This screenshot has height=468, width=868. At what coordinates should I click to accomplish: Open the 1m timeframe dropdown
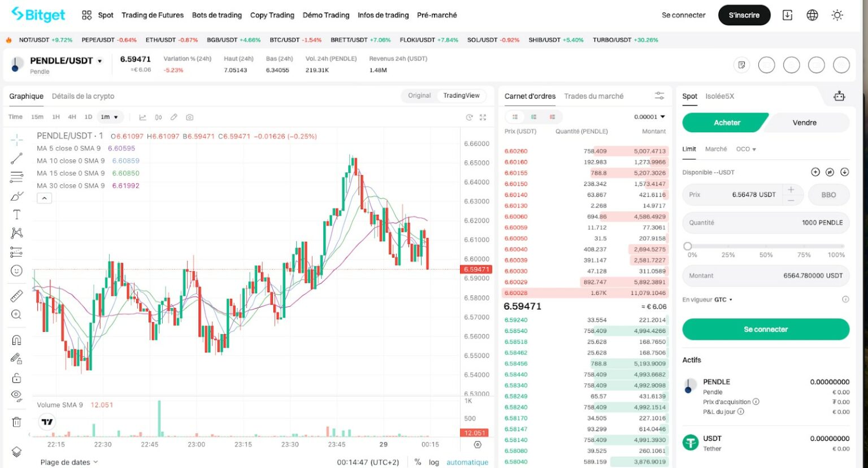click(x=110, y=117)
